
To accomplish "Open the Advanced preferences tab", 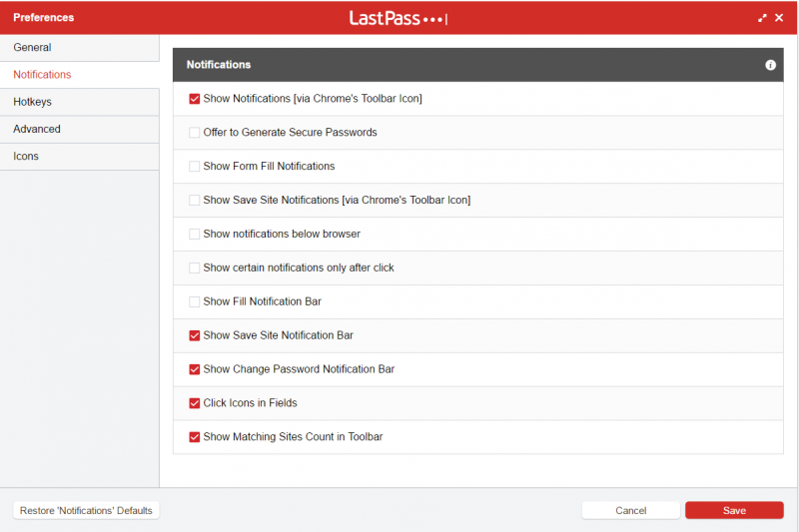I will pyautogui.click(x=80, y=130).
